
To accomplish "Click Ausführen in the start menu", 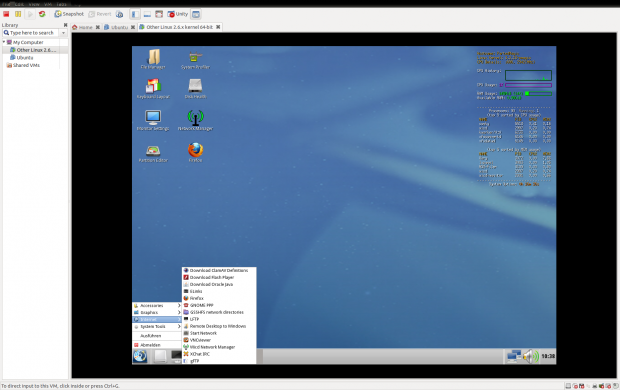I will pos(157,336).
